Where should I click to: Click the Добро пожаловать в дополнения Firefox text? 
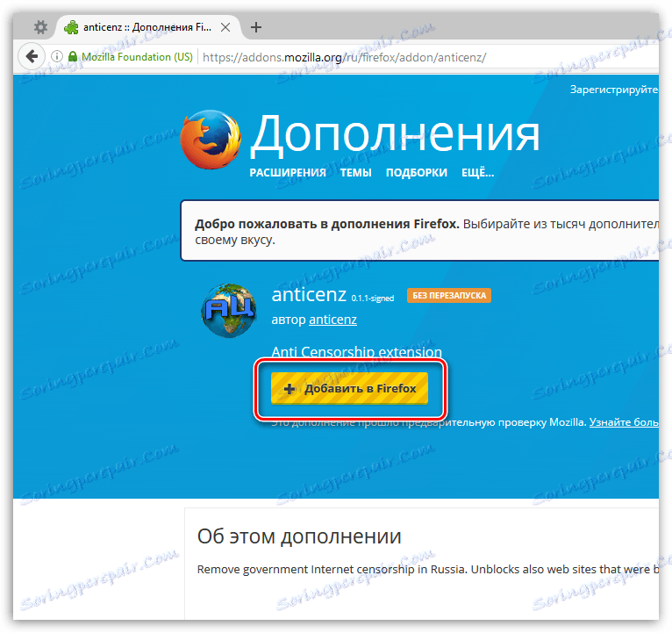(x=327, y=224)
